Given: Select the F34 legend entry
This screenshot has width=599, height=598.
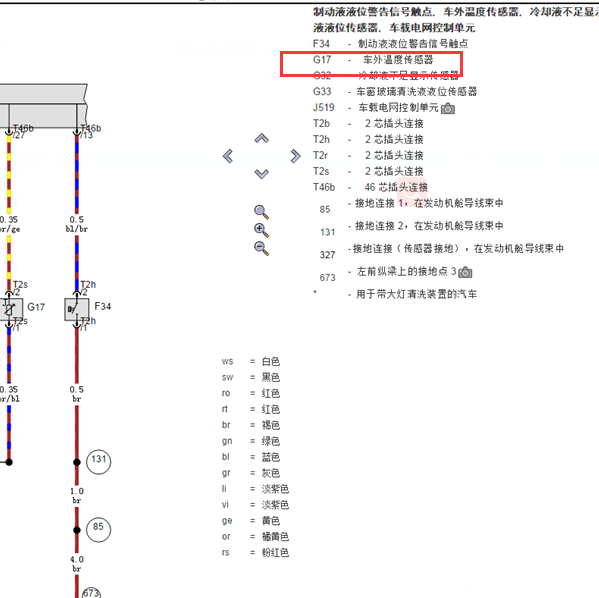Looking at the screenshot, I should pos(390,44).
